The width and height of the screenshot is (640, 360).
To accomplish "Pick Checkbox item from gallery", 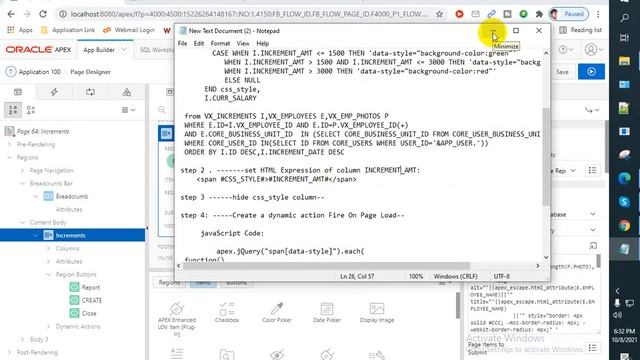I will 227,313.
